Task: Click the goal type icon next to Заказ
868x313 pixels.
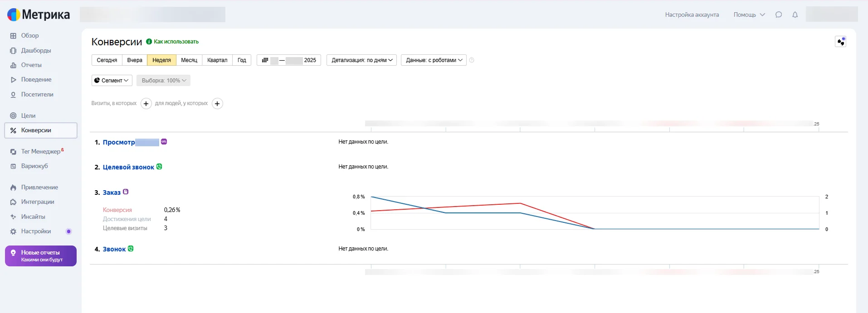Action: 126,192
